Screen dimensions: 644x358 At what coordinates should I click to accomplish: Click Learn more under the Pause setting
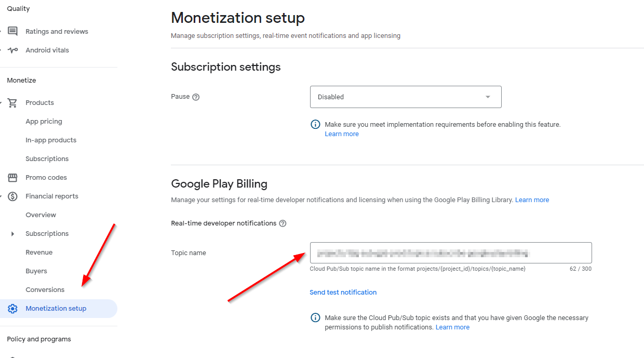[342, 134]
